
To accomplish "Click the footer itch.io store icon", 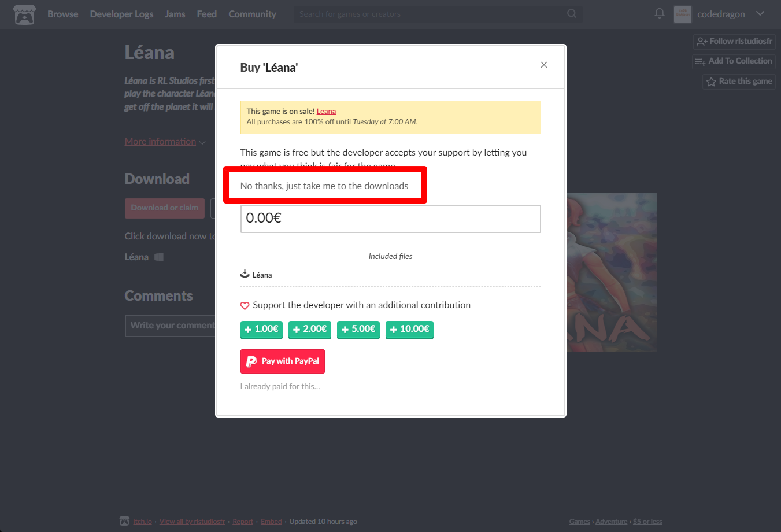I will (124, 521).
